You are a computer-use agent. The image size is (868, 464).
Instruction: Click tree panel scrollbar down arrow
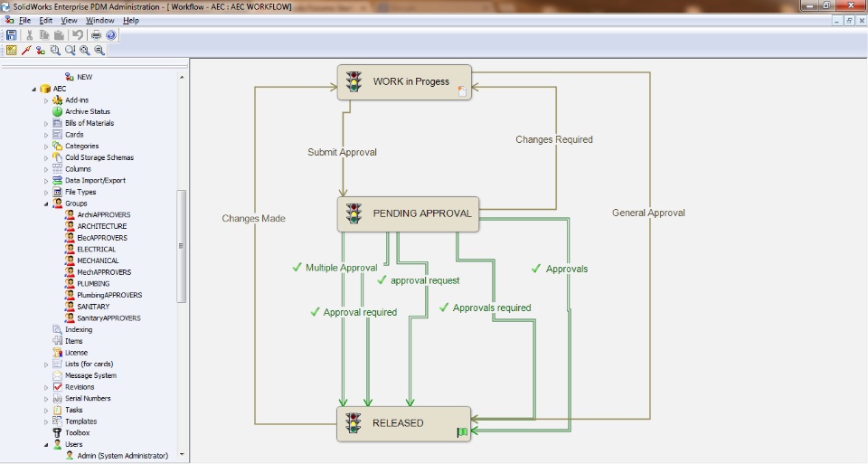[182, 455]
